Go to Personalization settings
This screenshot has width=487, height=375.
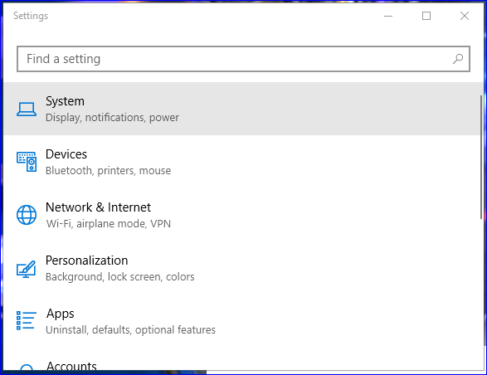pos(243,268)
